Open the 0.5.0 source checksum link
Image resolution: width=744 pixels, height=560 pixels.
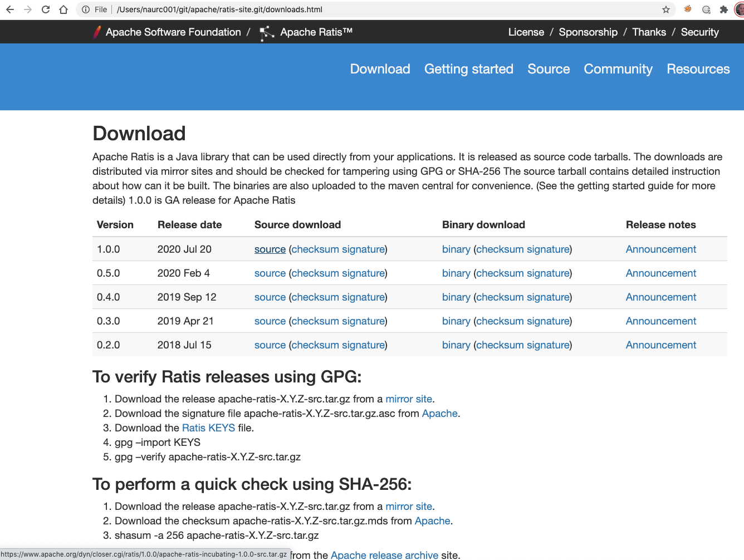coord(315,273)
